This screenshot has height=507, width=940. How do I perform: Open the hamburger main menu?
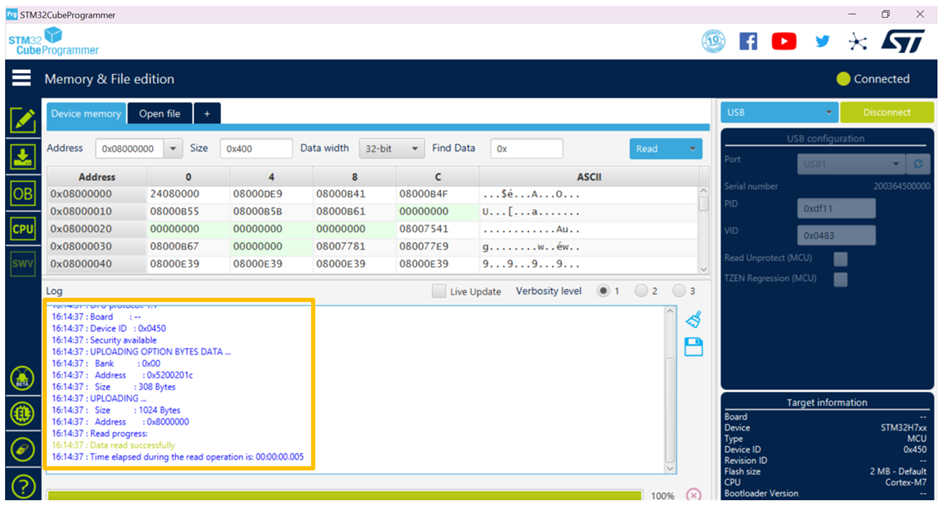(22, 78)
